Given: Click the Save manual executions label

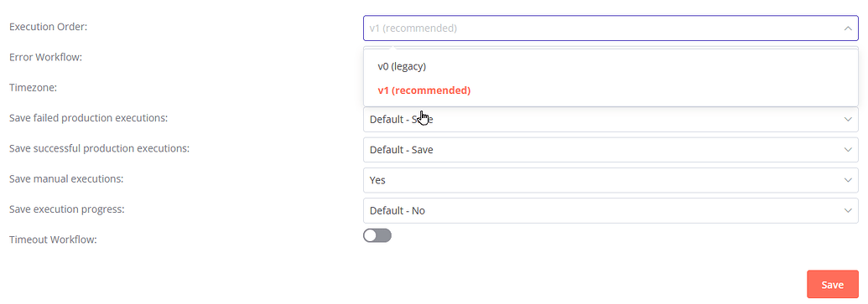Looking at the screenshot, I should 66,179.
